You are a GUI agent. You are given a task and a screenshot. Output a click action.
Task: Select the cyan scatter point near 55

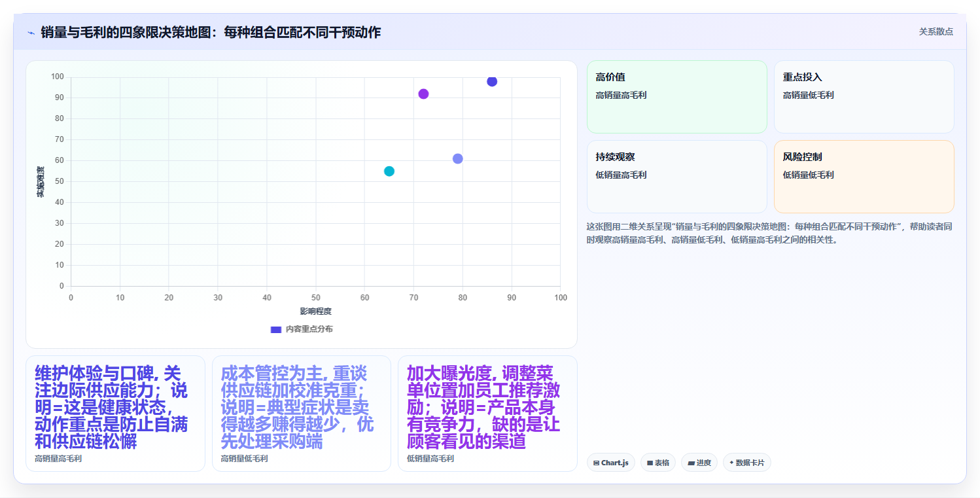click(389, 171)
